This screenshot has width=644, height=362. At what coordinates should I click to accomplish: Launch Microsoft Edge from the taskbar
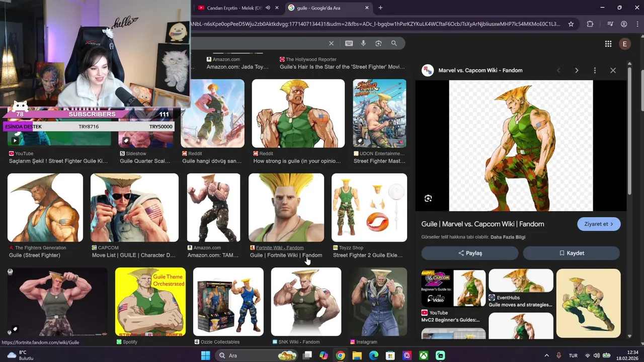tap(373, 355)
